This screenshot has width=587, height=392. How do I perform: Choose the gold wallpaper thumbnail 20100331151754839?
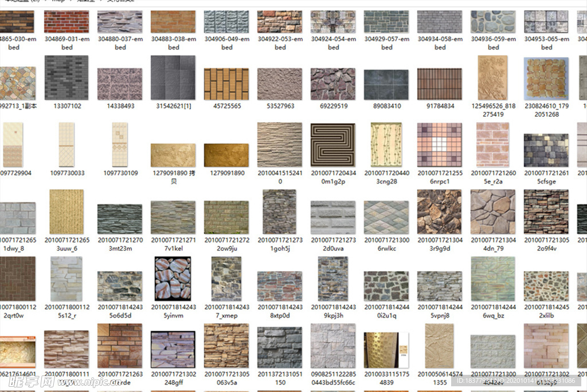click(386, 350)
